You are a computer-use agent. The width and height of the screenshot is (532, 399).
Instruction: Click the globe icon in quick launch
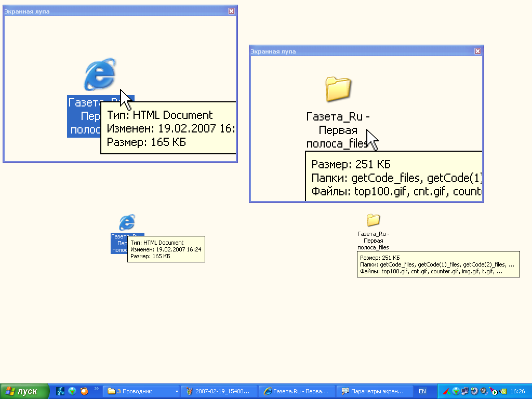pyautogui.click(x=72, y=391)
